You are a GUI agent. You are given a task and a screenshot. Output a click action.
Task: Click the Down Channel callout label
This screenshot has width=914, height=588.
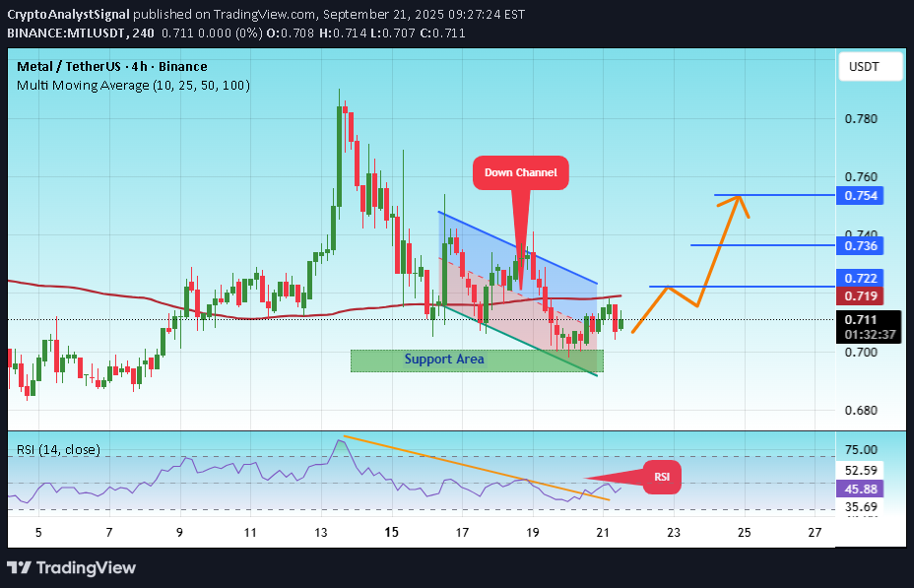(x=521, y=172)
